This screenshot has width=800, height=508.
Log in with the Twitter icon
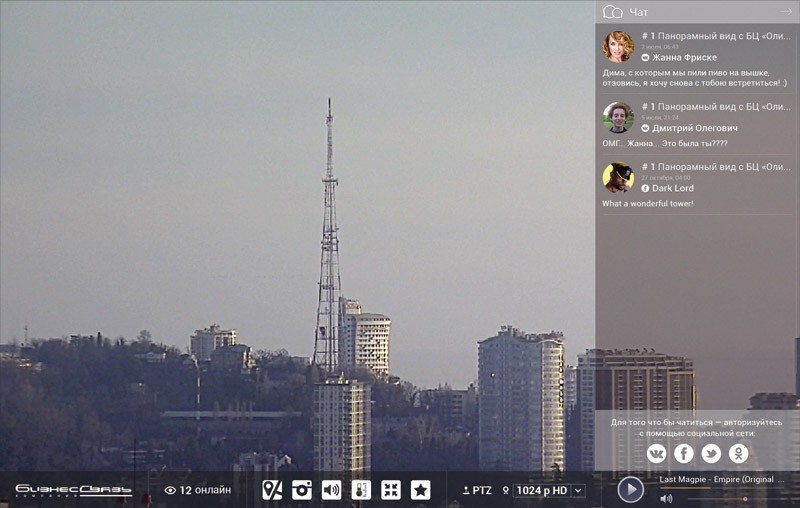coord(711,454)
